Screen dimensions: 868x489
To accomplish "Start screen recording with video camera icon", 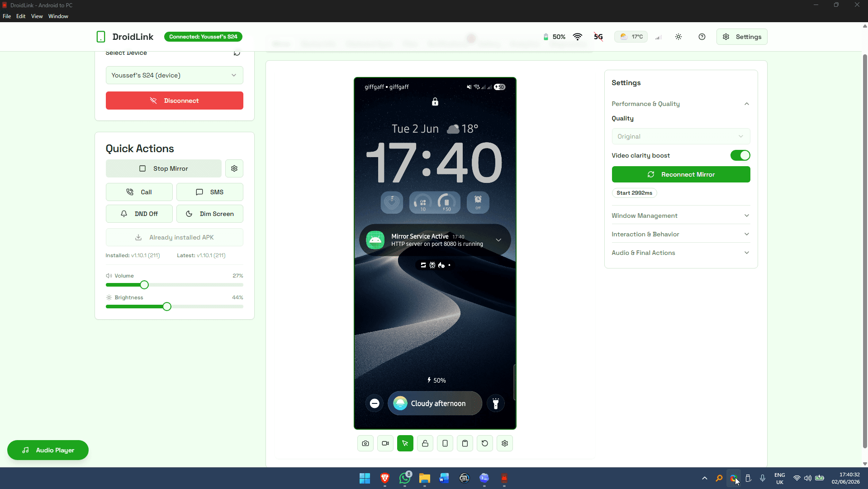I will (x=385, y=443).
